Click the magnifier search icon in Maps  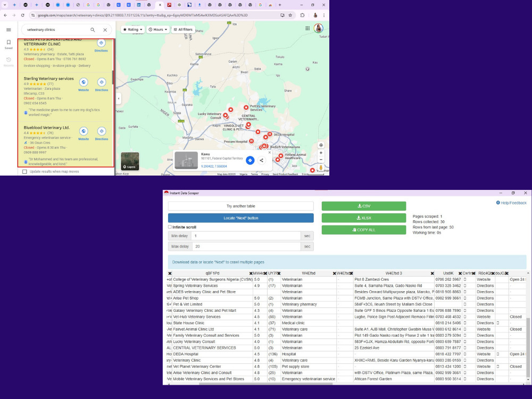pyautogui.click(x=93, y=30)
